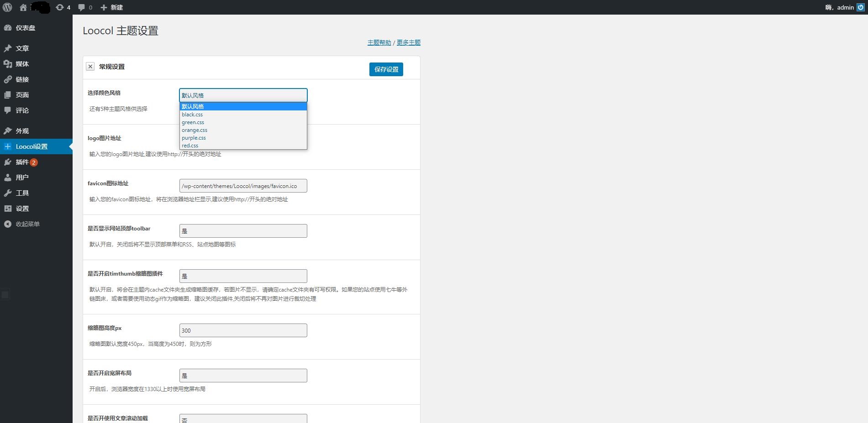Click the 工具 wrench icon
Viewport: 868px width, 423px height.
[x=8, y=193]
